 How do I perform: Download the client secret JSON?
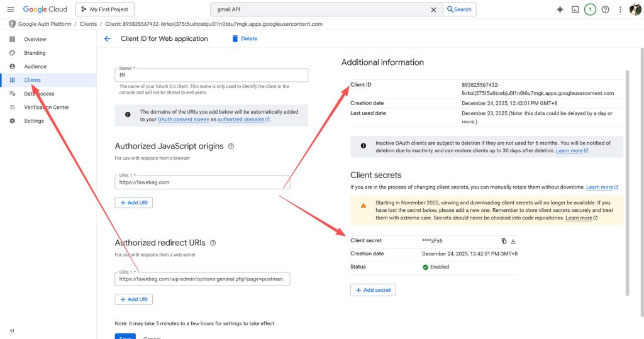point(513,241)
